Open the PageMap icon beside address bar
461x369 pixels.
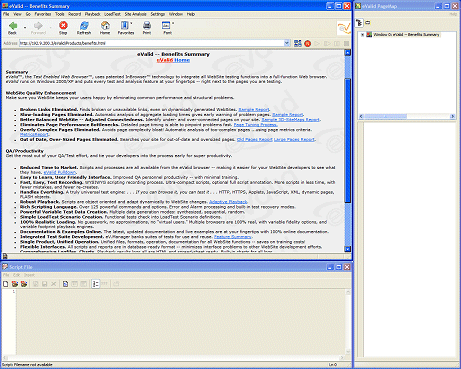298,43
